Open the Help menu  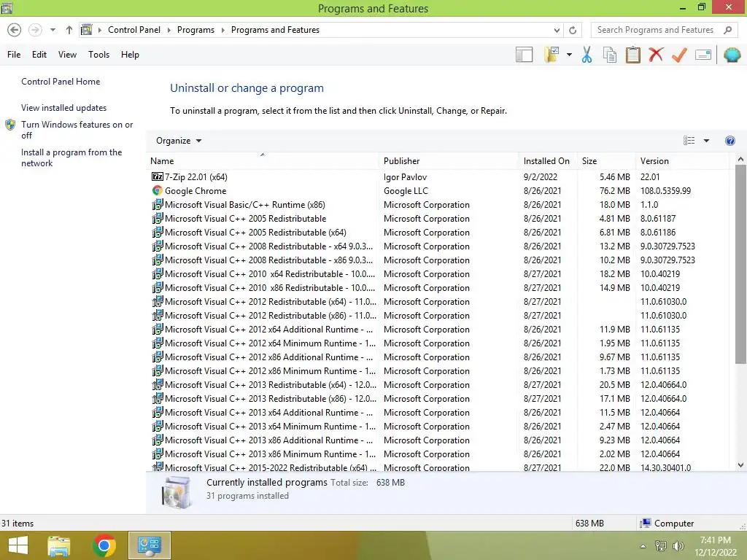(x=130, y=55)
